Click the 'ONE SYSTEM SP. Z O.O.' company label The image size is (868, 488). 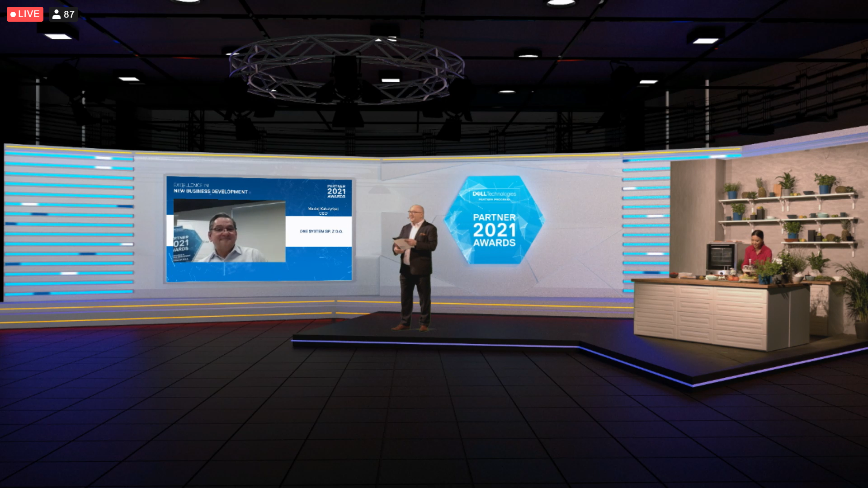[321, 231]
